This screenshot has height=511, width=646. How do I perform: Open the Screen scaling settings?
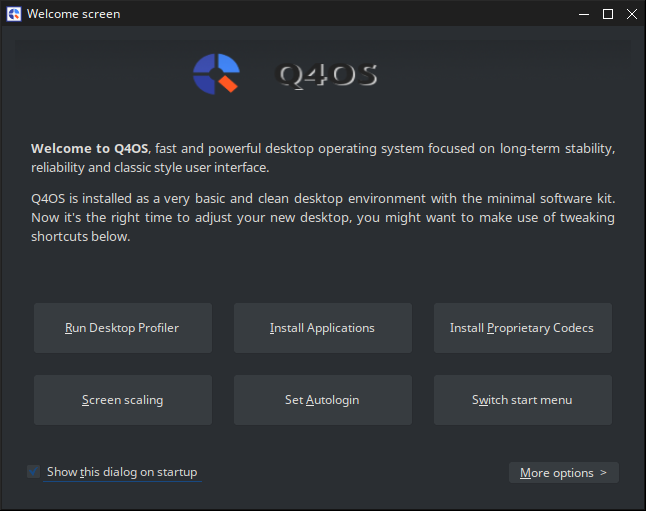(x=123, y=400)
